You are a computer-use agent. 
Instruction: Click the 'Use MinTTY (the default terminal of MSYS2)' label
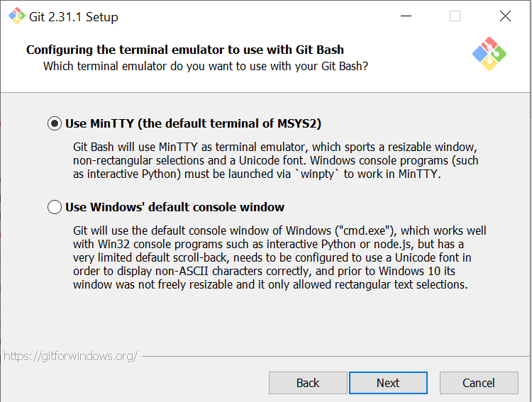pos(193,123)
